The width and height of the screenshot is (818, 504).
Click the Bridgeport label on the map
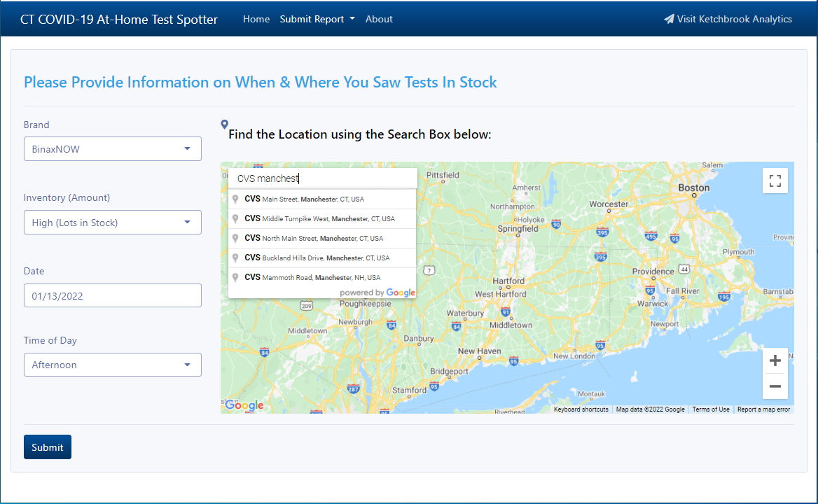coord(449,371)
